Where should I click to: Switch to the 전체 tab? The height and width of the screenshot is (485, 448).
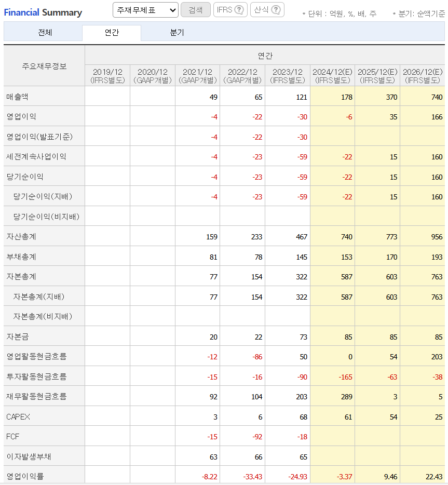coord(45,33)
